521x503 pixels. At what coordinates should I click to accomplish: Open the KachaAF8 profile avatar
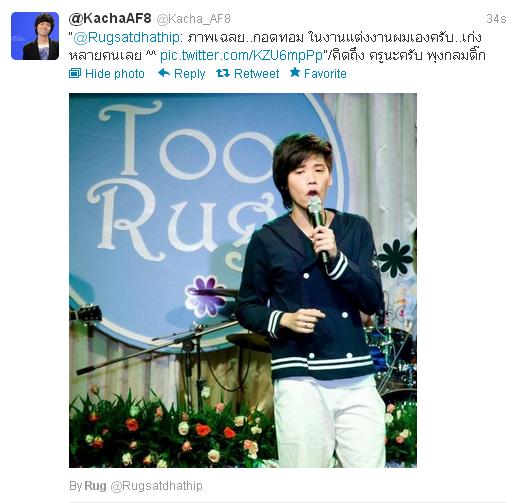(x=35, y=36)
